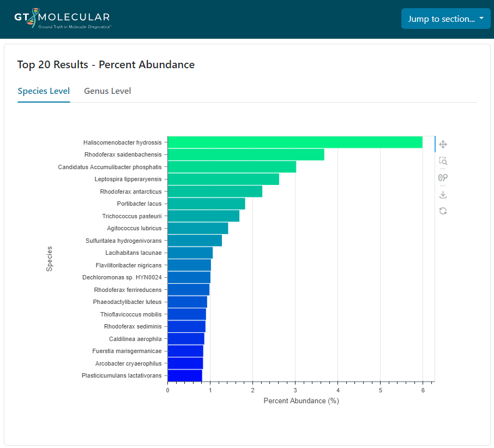494x448 pixels.
Task: Select the Pan tool in chart toolbar
Action: (443, 145)
